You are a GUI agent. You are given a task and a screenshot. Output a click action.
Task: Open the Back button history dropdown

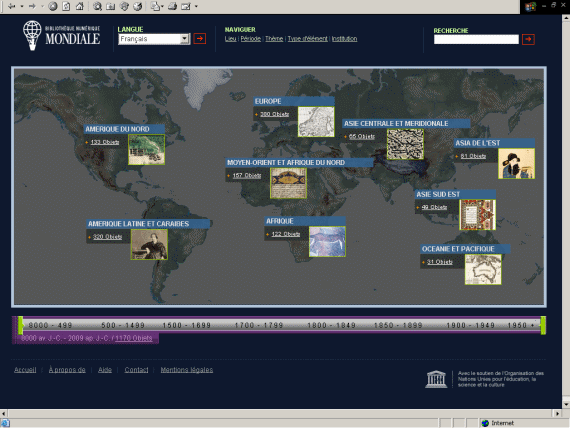(22, 6)
